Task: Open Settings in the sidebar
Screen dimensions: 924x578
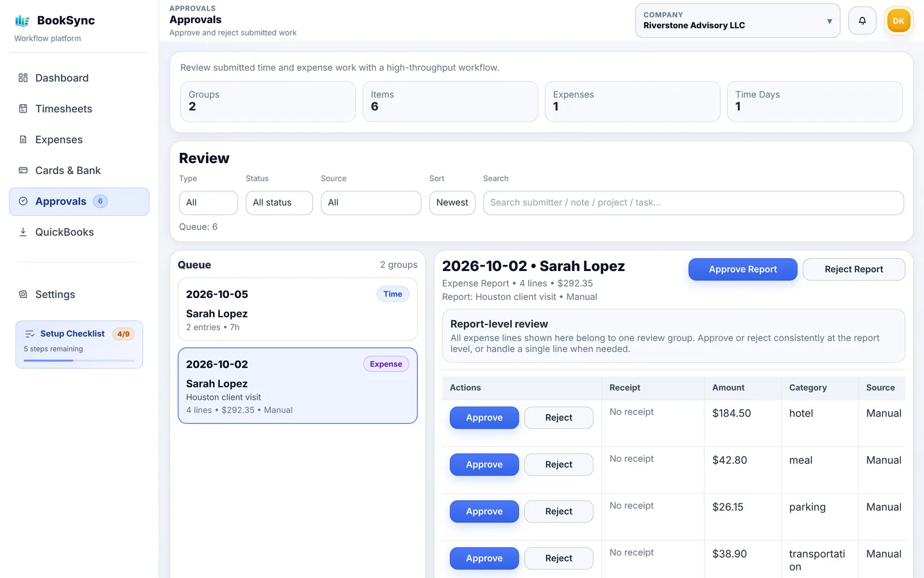Action: click(79, 294)
